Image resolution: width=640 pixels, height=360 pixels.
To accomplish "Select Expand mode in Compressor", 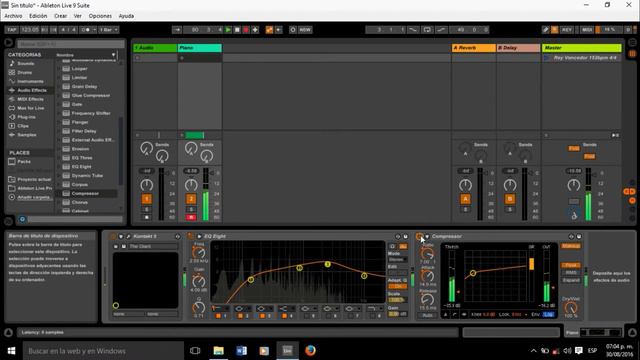I will coord(571,280).
